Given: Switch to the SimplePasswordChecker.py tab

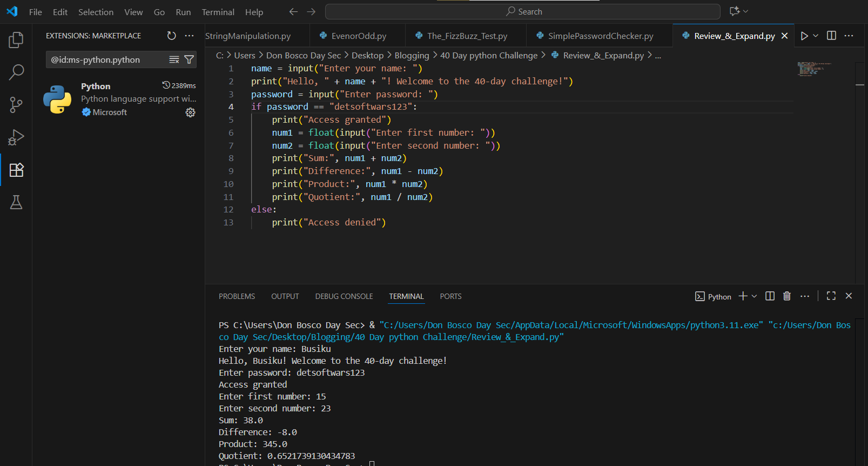Looking at the screenshot, I should pyautogui.click(x=600, y=36).
